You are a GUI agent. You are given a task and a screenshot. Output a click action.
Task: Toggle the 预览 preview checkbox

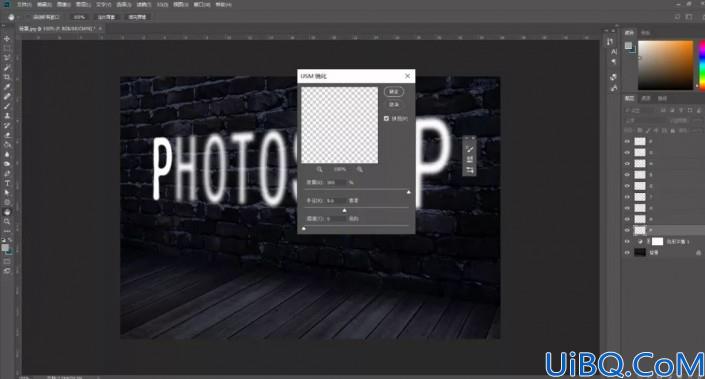386,119
